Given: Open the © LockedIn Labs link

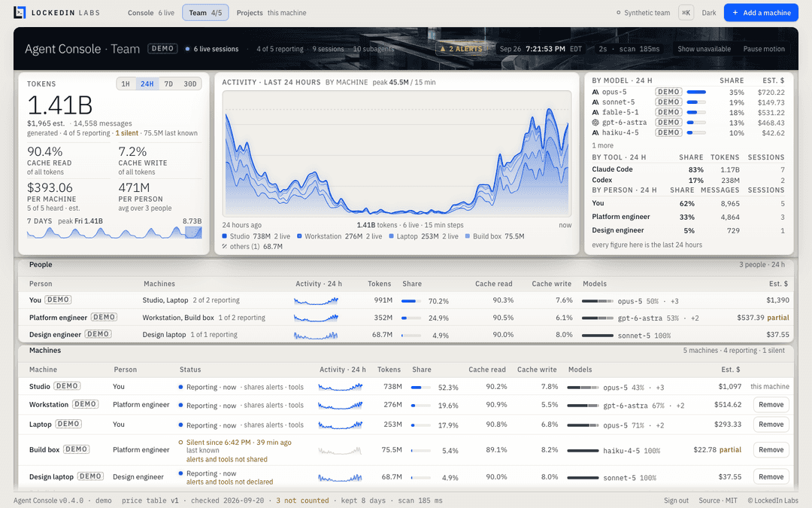Looking at the screenshot, I should [x=773, y=500].
